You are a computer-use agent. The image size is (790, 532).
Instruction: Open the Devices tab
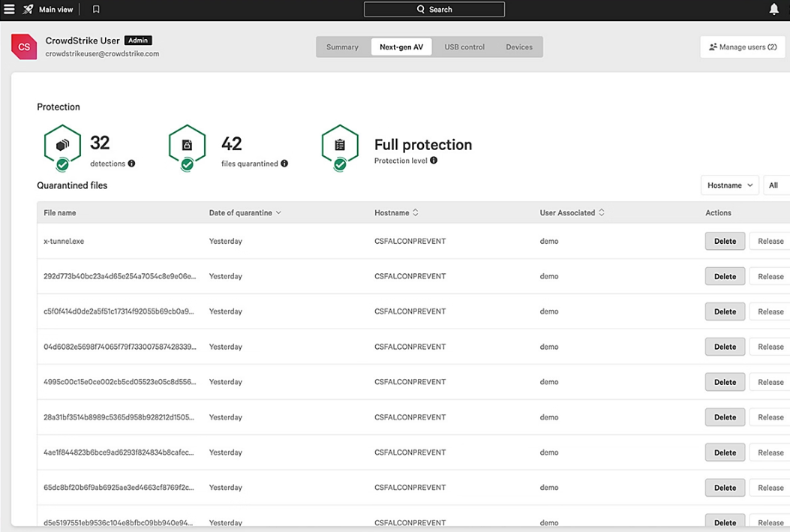[519, 47]
